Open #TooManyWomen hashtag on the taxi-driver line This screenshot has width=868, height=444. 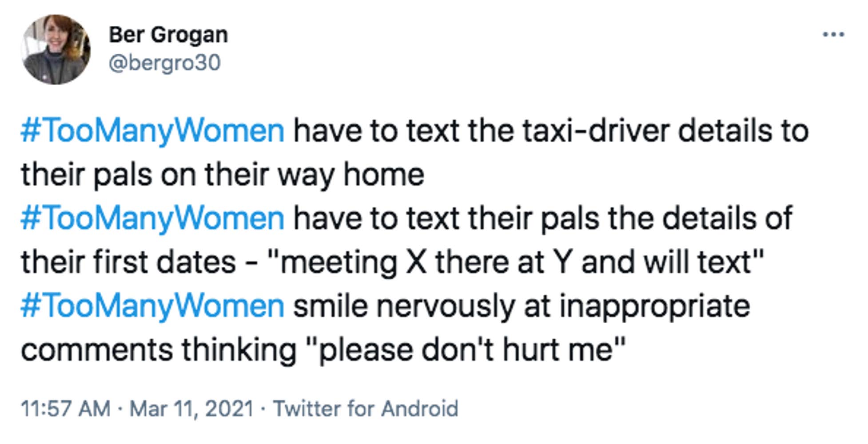152,131
